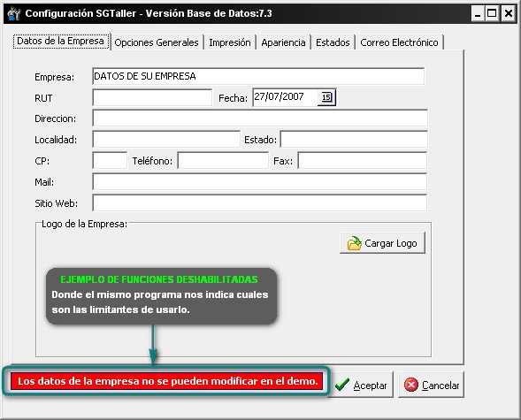Screen dimensions: 521x420
Task: Open the Impresión tab
Action: pyautogui.click(x=230, y=42)
